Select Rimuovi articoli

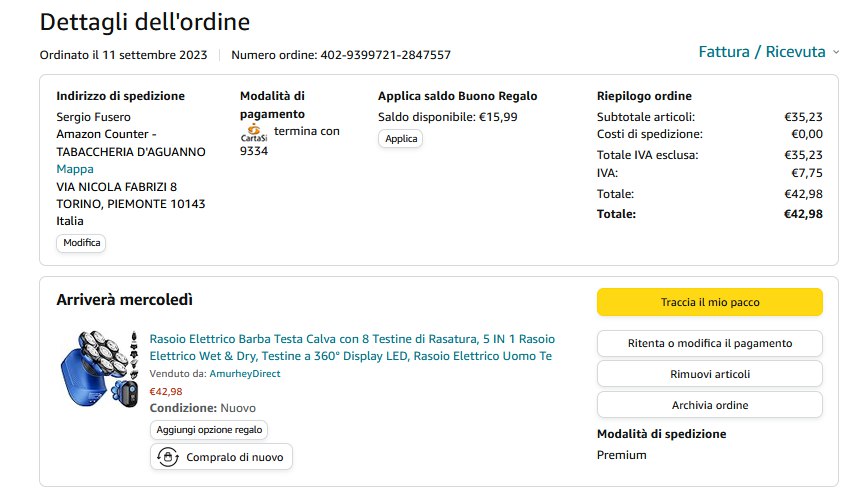coord(709,374)
